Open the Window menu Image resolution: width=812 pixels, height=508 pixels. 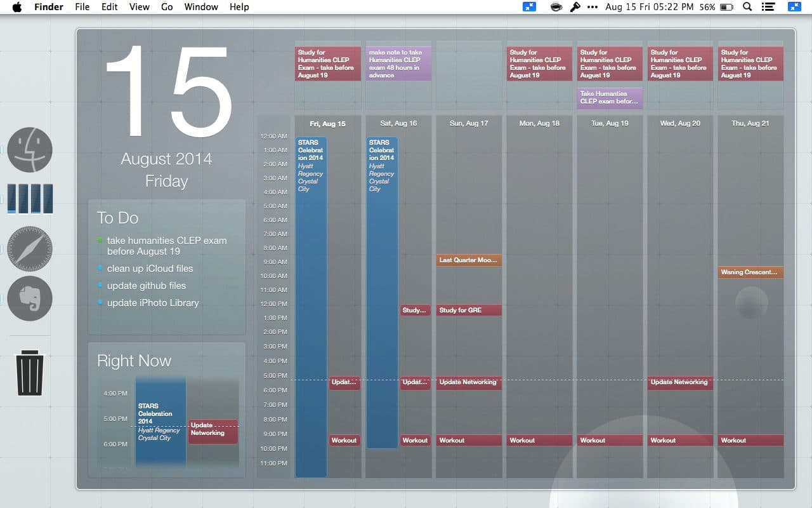pyautogui.click(x=200, y=7)
